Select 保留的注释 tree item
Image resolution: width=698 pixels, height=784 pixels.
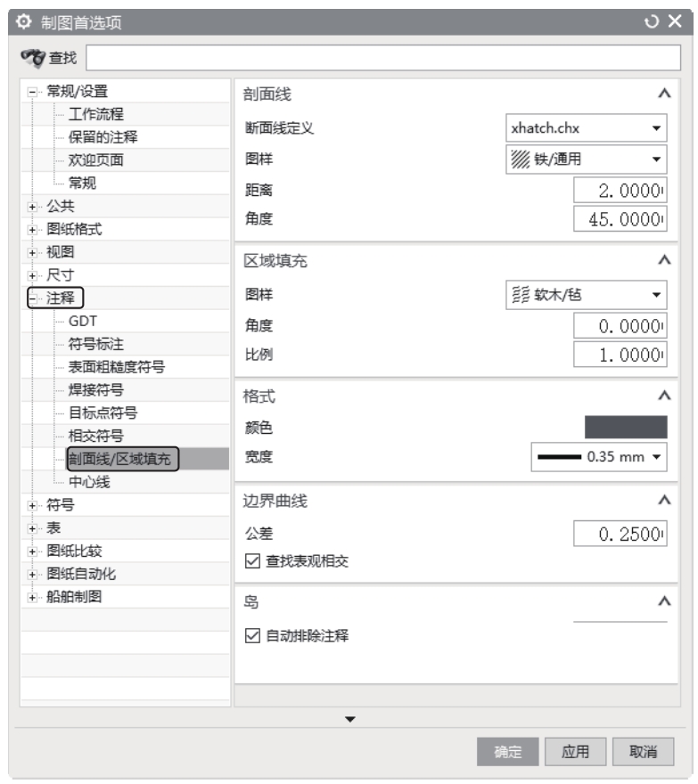tap(103, 137)
